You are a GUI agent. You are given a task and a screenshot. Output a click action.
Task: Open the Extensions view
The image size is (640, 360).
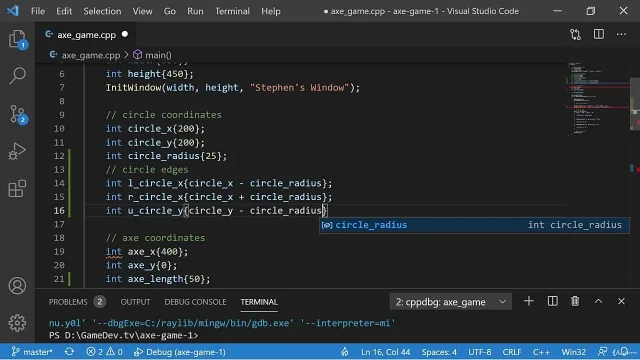click(x=17, y=189)
